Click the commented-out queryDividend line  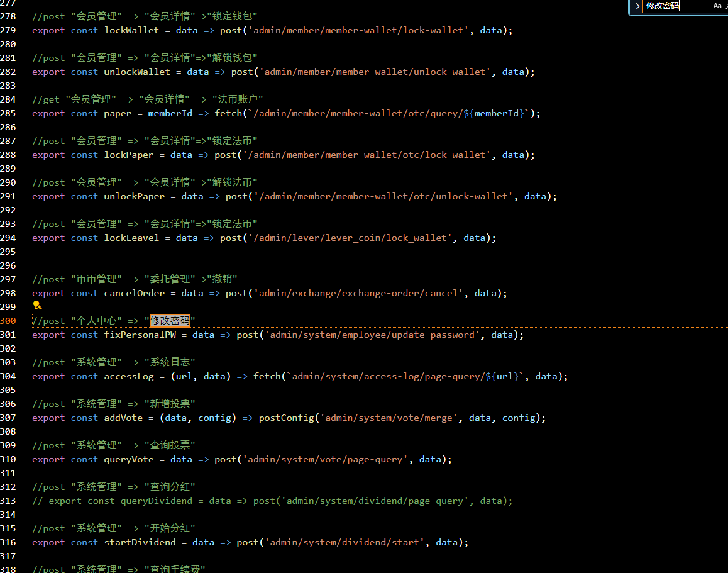point(272,501)
